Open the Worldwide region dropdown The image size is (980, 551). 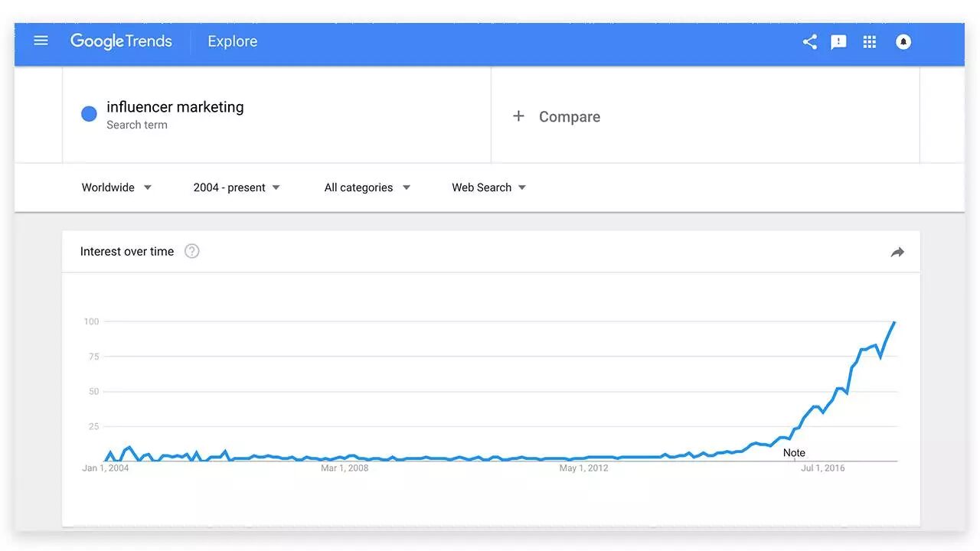(116, 187)
